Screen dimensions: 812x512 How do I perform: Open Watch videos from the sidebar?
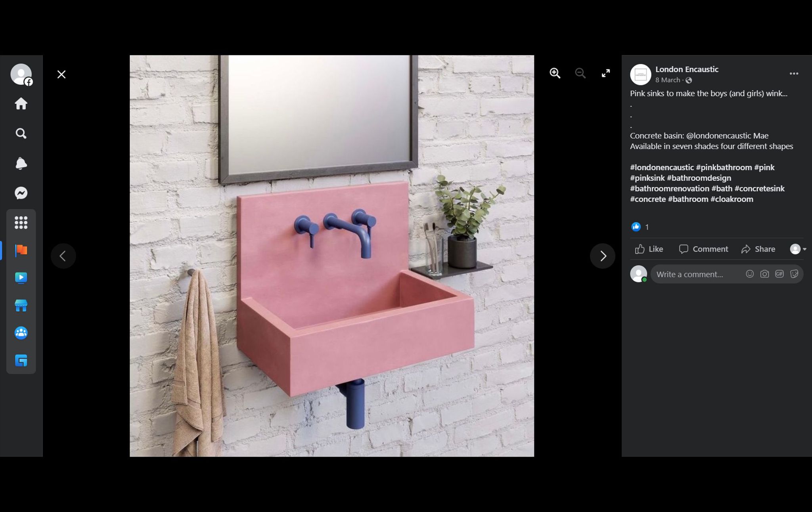tap(21, 278)
